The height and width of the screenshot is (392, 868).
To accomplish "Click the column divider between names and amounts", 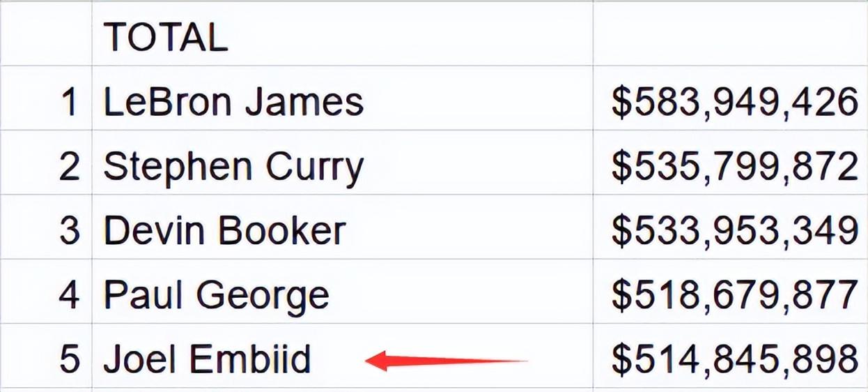I will pyautogui.click(x=593, y=195).
